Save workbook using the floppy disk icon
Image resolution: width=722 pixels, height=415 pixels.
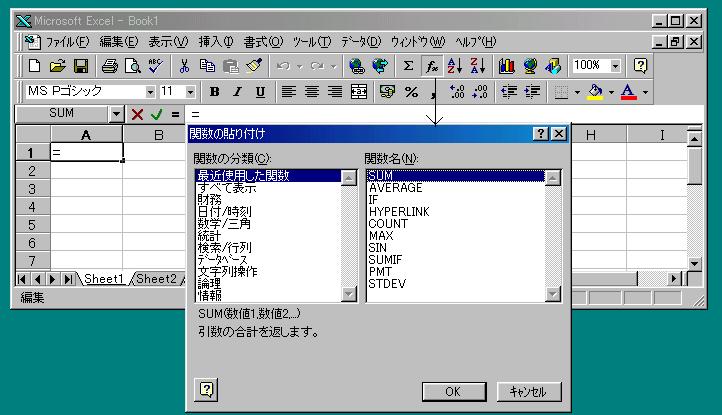(x=81, y=66)
